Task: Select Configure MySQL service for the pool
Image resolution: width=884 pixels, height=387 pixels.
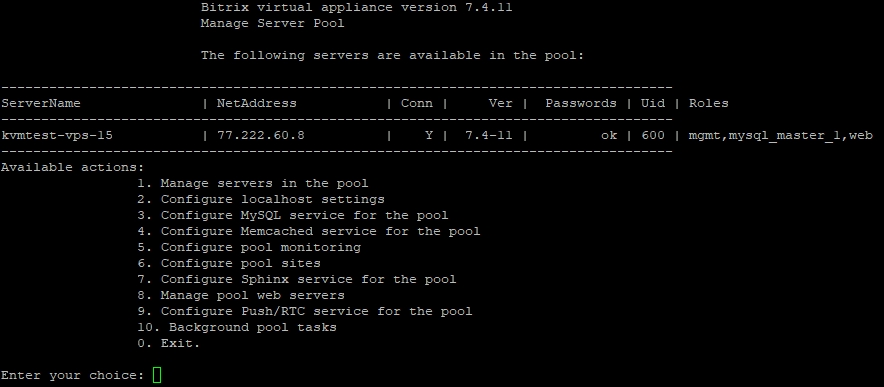Action: coord(293,216)
